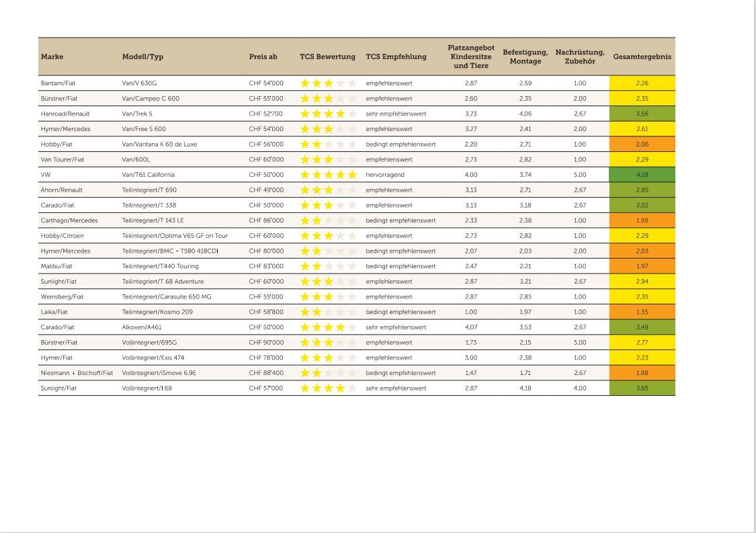Click the "Preis ab" column header
This screenshot has width=756, height=533.
click(263, 56)
